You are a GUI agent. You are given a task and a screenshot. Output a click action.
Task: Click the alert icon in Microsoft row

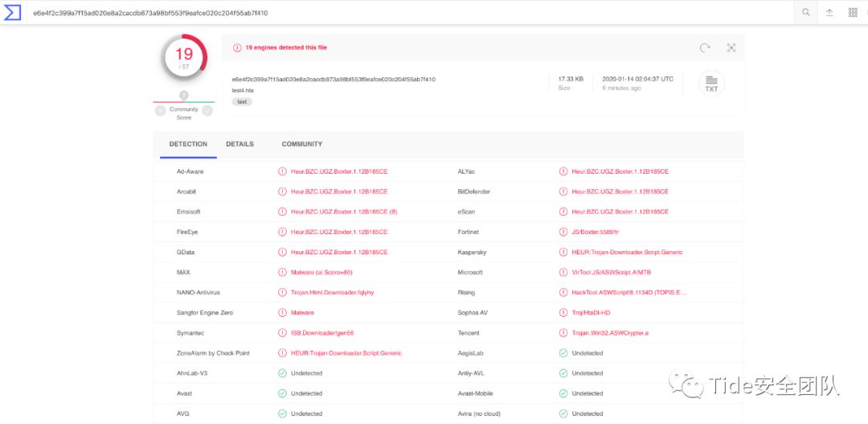click(563, 272)
